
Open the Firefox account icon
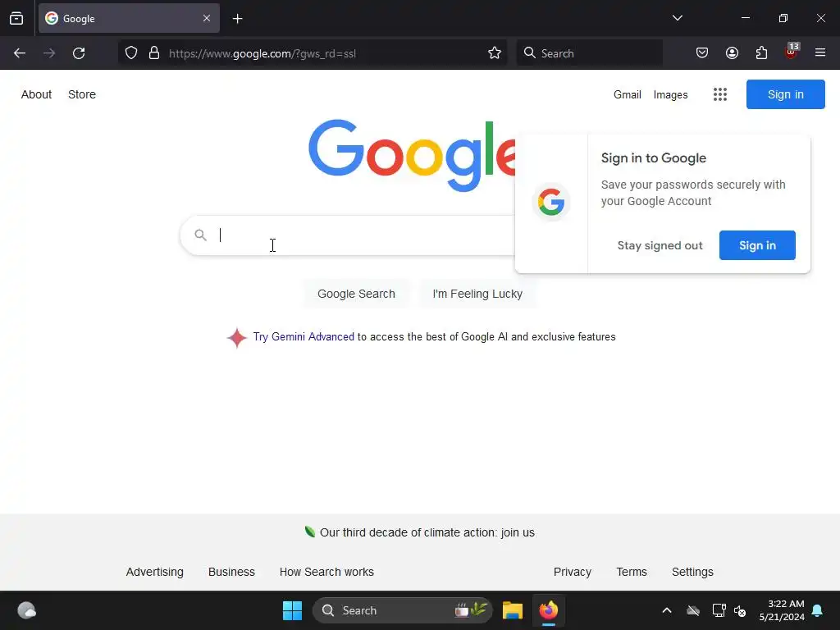(732, 53)
